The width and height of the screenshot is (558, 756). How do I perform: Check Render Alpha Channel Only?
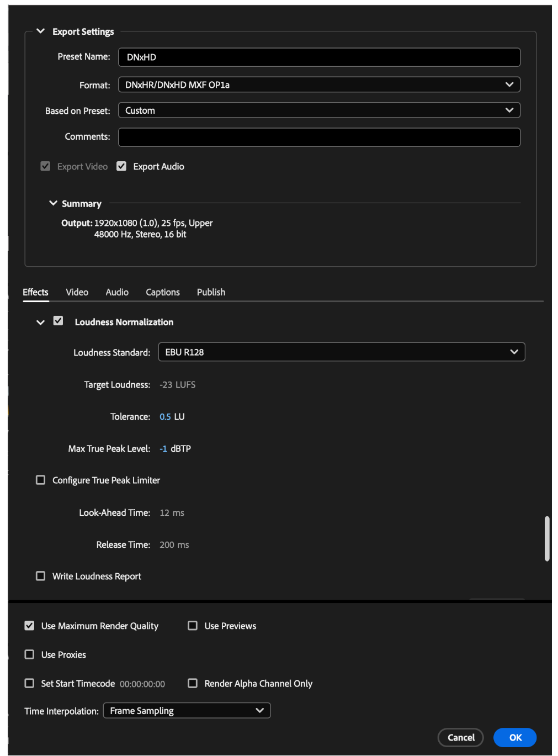[193, 683]
